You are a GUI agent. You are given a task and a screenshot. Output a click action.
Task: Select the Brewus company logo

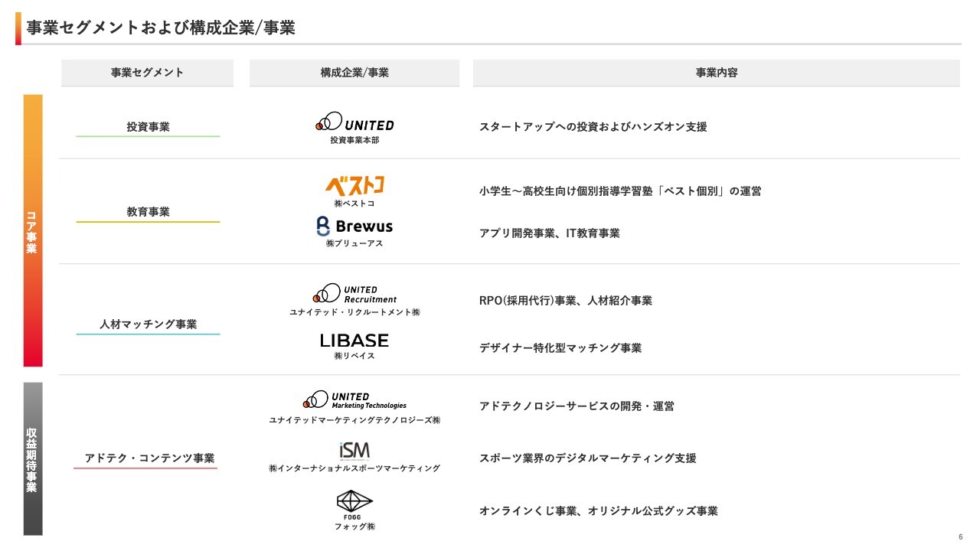[x=354, y=227]
